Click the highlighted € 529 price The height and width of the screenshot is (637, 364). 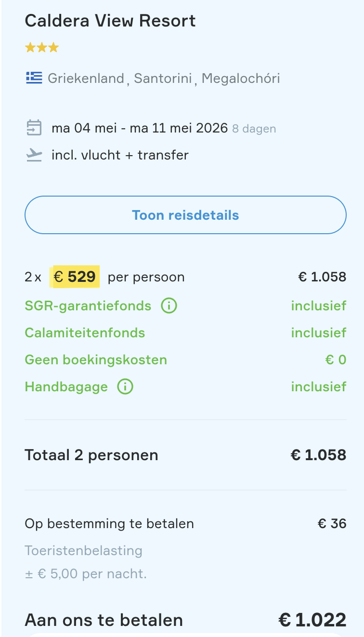(75, 277)
